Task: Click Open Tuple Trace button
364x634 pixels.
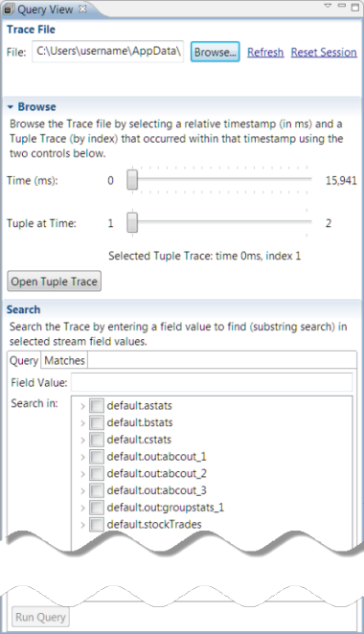Action: (x=55, y=282)
